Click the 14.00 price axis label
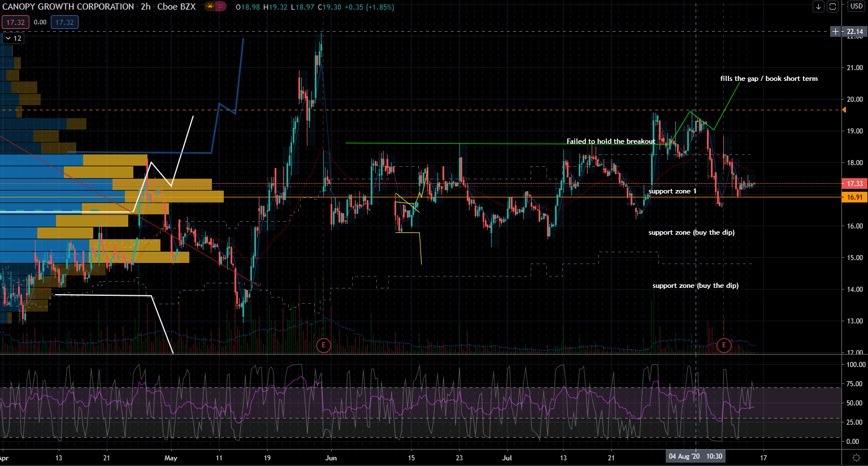 (854, 290)
